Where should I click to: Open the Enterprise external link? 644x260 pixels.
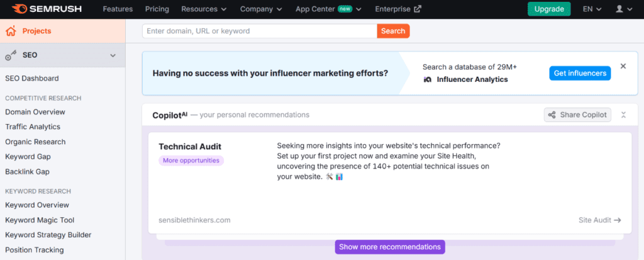pyautogui.click(x=398, y=9)
